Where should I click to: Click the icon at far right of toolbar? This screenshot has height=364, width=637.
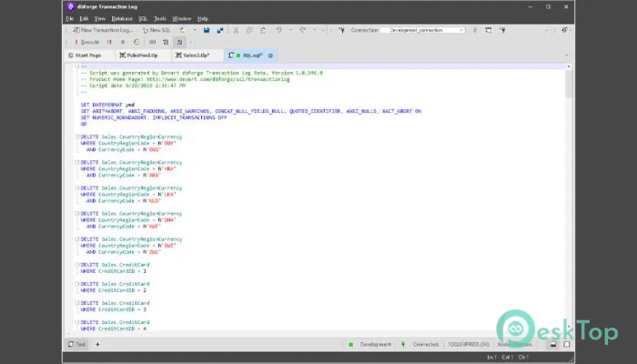[564, 30]
